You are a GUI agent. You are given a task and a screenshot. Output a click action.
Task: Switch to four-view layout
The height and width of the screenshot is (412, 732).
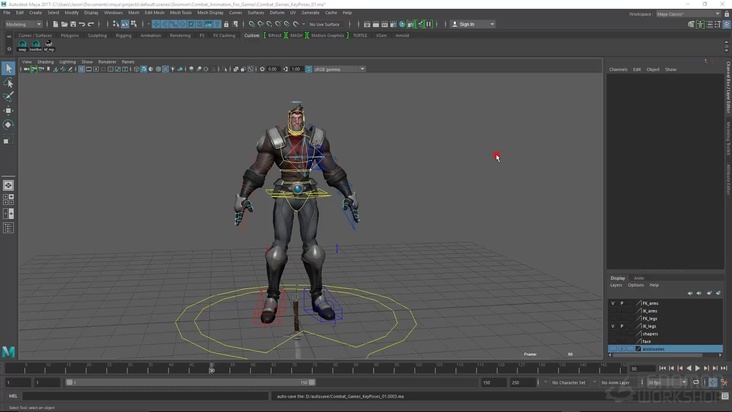tap(8, 200)
